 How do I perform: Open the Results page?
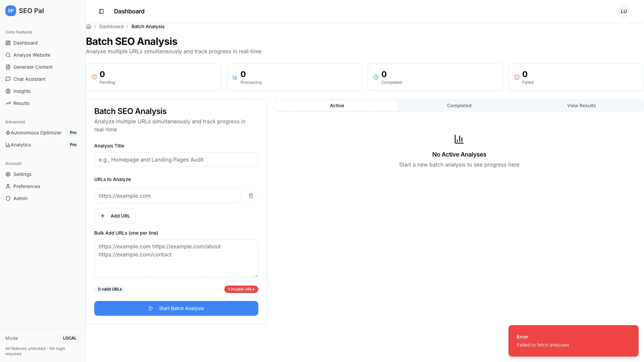(21, 103)
